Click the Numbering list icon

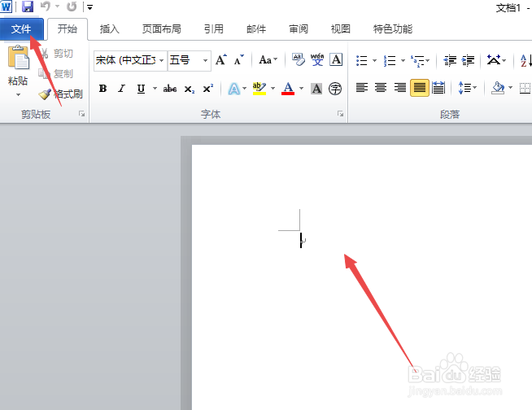[x=390, y=60]
